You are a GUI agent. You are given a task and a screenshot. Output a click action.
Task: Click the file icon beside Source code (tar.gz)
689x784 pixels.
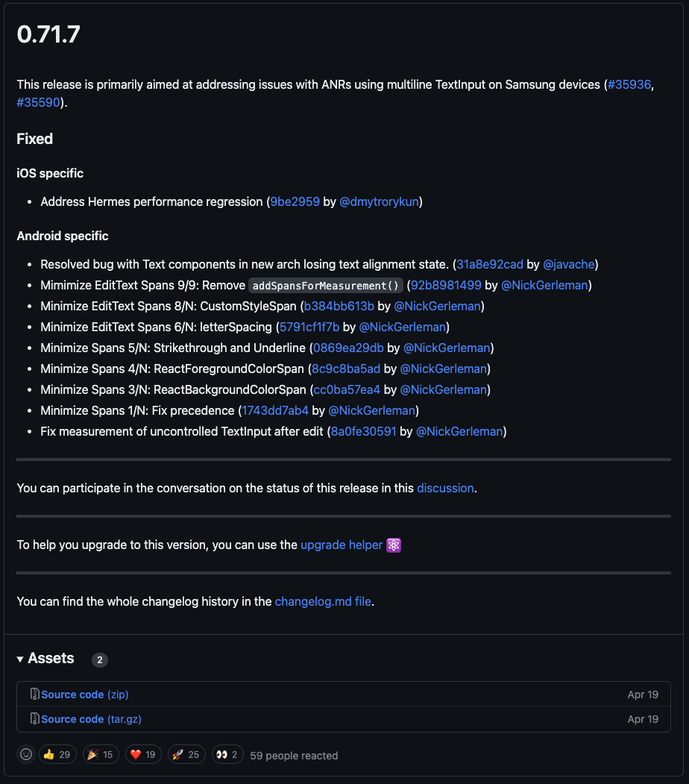pos(34,718)
